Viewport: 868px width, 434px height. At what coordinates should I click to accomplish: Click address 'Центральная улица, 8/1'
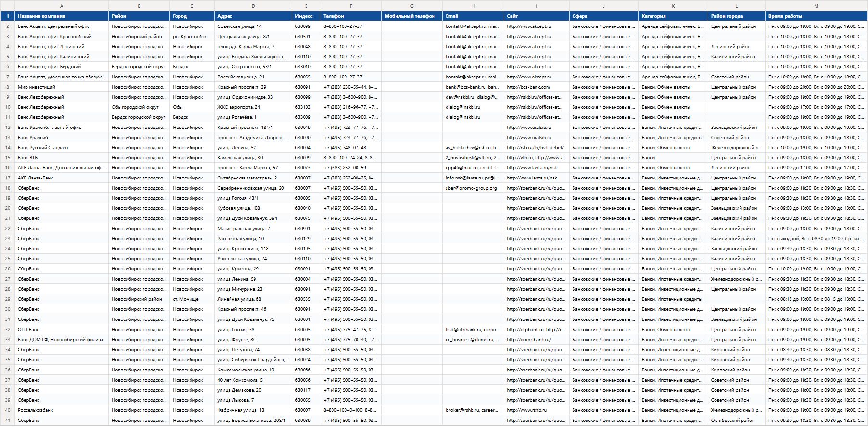[253, 37]
